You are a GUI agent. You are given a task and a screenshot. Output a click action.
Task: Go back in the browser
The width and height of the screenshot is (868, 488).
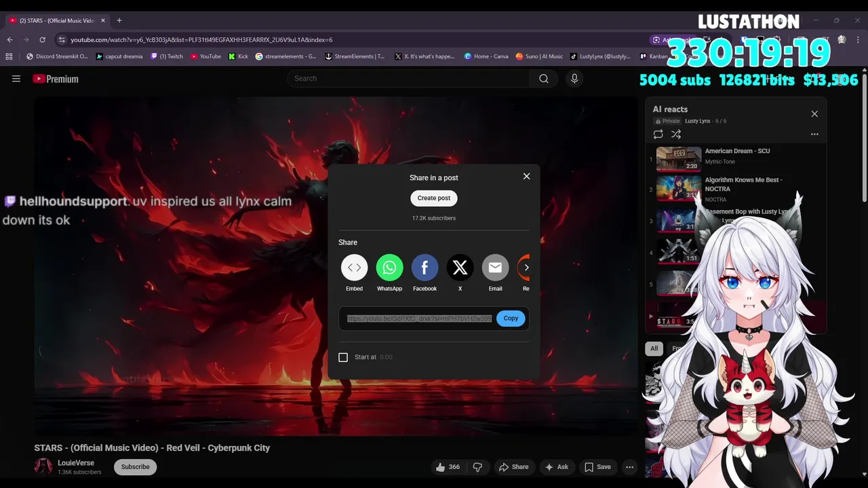click(x=9, y=40)
